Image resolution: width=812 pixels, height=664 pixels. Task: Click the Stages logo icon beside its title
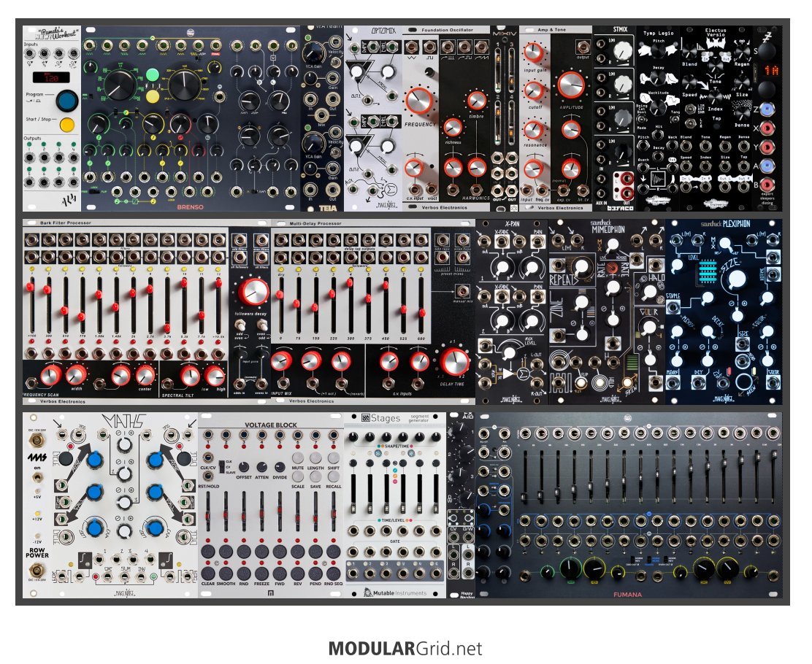pos(365,417)
